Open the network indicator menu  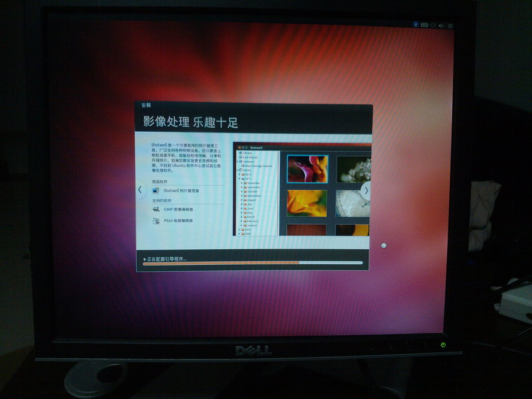click(433, 26)
